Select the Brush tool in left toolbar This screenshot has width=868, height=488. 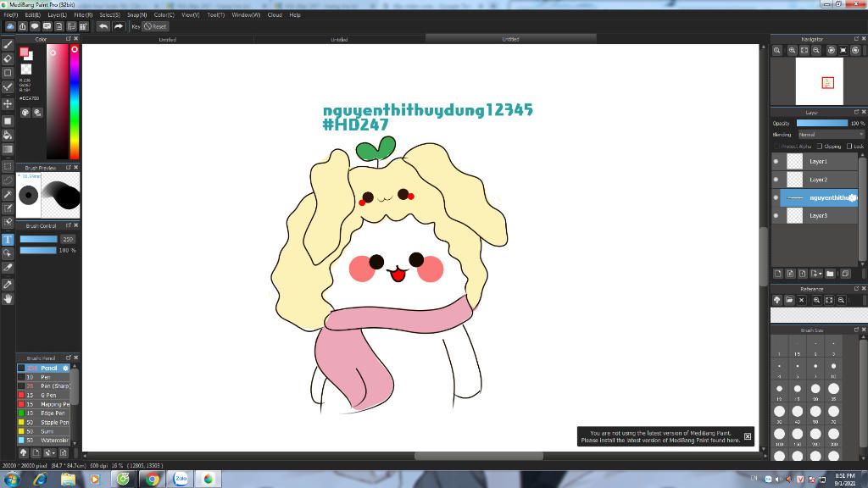pos(8,44)
